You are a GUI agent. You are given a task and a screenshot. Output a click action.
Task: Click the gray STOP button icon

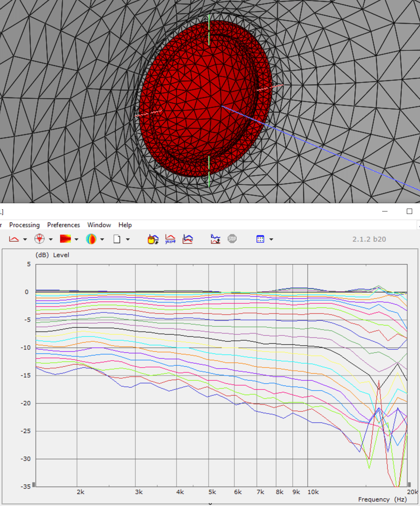[x=232, y=239]
